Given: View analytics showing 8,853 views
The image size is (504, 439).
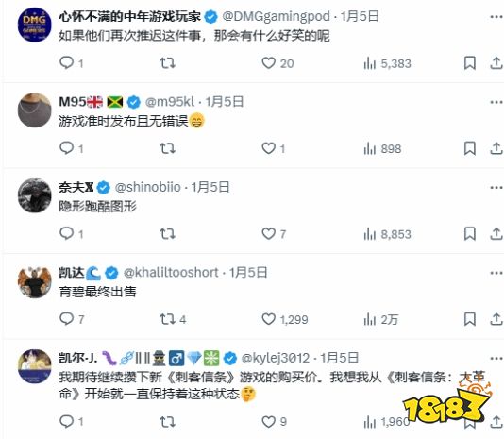Looking at the screenshot, I should (x=387, y=234).
